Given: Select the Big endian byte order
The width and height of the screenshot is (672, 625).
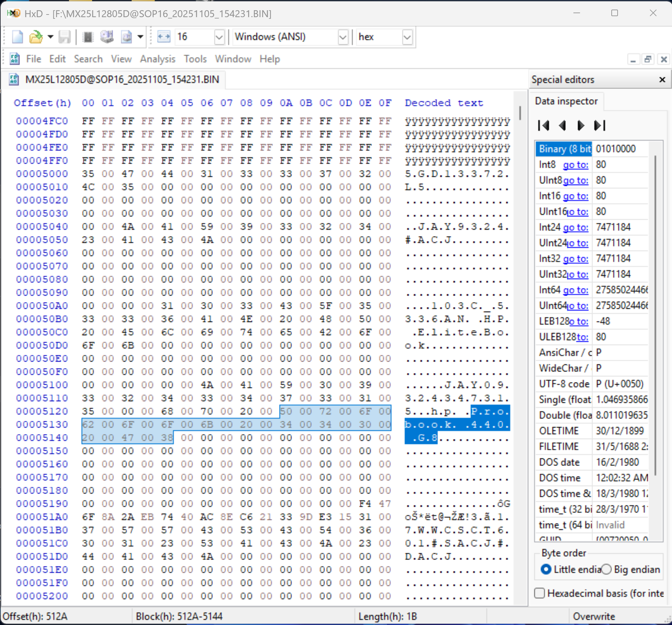Looking at the screenshot, I should 606,569.
